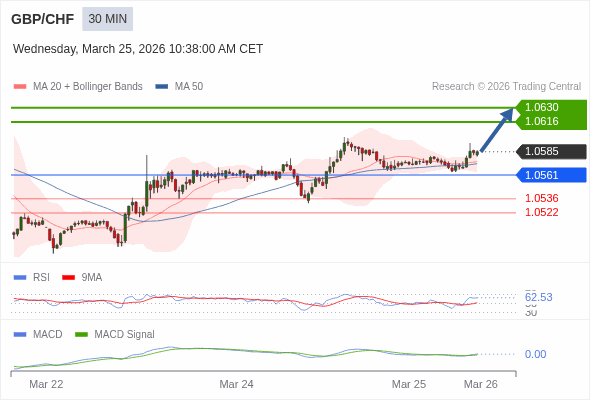Click the MACD Signal green legend swatch
Viewport: 590px width, 400px height.
(81, 335)
